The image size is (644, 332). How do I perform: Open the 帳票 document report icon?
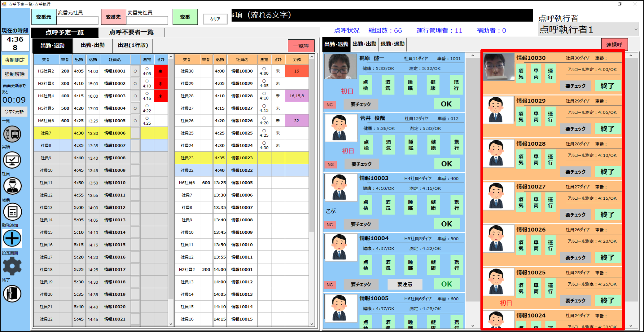(12, 212)
